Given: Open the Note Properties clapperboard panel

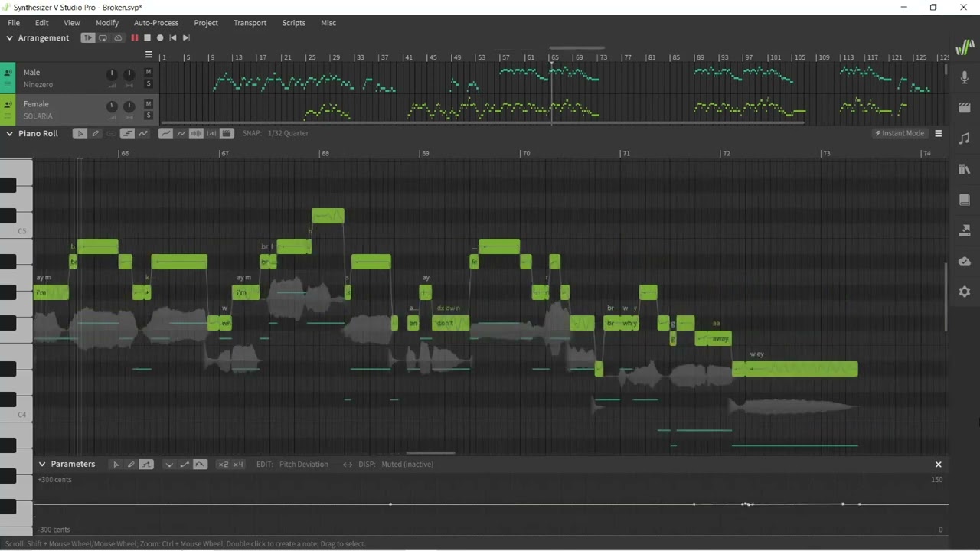Looking at the screenshot, I should pyautogui.click(x=965, y=108).
